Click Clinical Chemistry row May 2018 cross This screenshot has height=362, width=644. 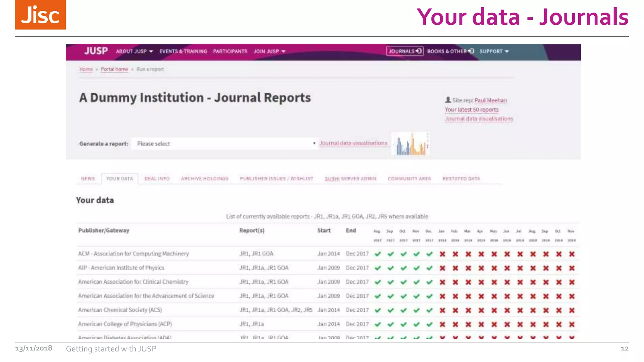(x=494, y=282)
